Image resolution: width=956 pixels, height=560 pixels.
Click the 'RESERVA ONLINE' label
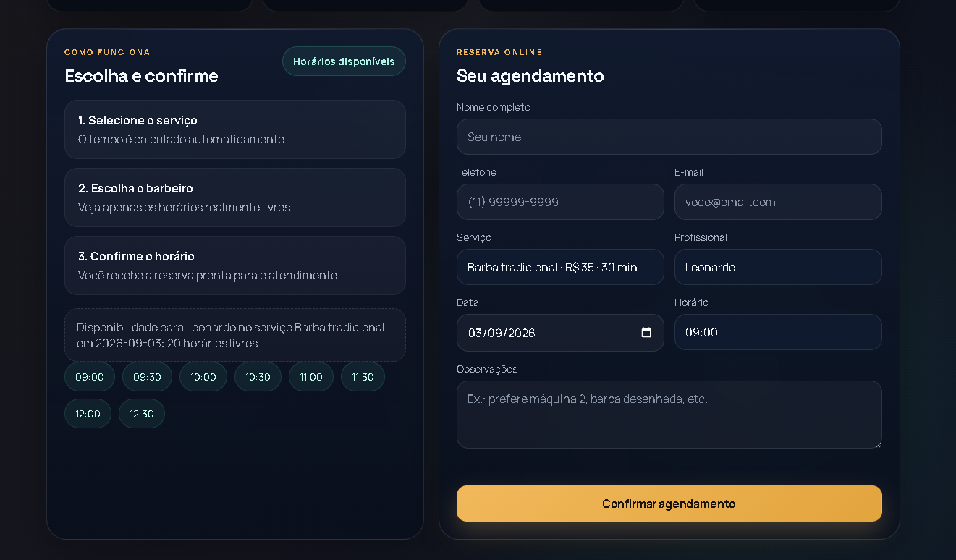[499, 52]
